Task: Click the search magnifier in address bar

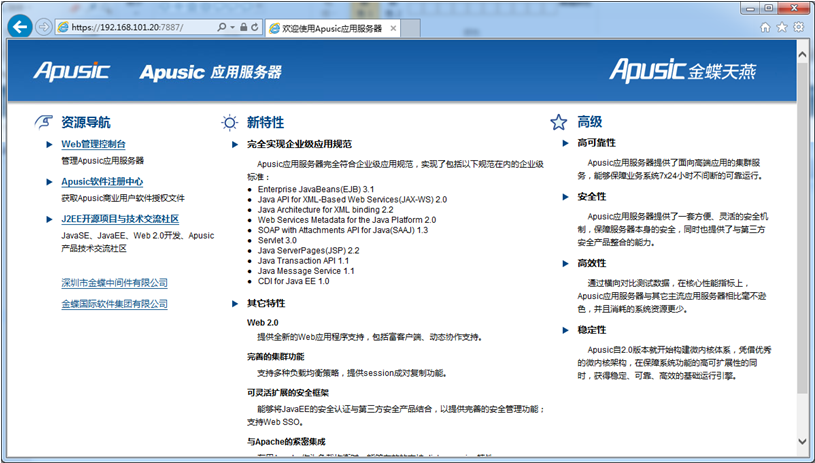Action: tap(222, 27)
